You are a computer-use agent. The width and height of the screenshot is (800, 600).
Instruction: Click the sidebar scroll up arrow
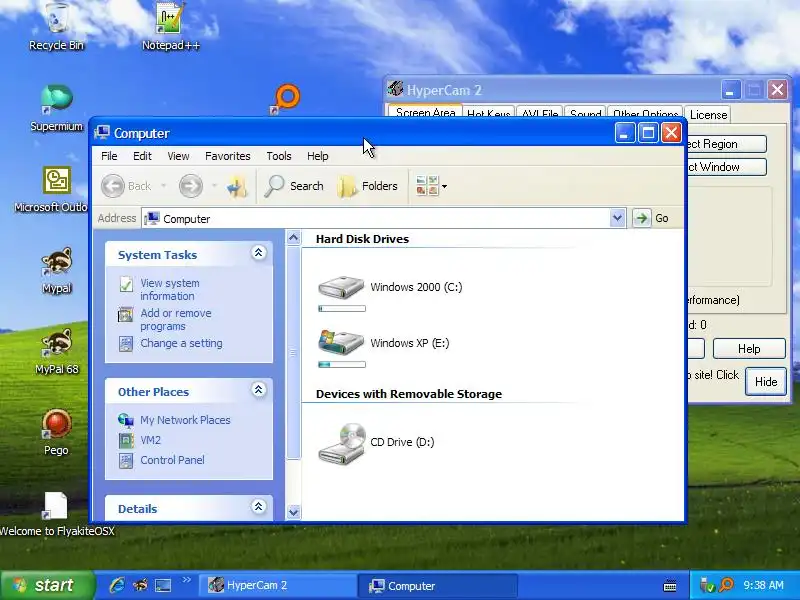[x=293, y=238]
